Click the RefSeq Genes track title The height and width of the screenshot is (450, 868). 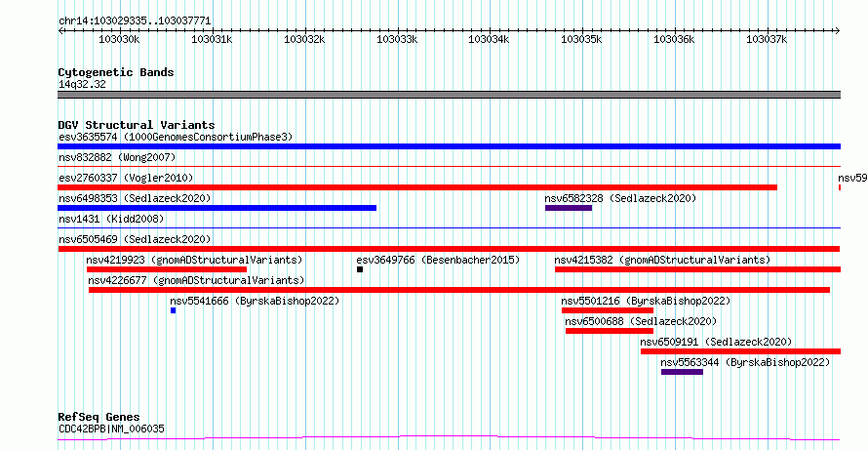(99, 417)
